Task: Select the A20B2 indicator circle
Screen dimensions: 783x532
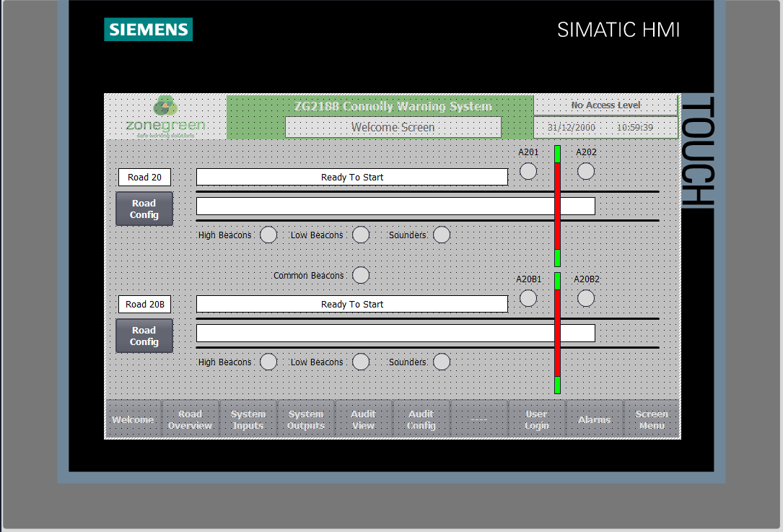Action: click(586, 298)
